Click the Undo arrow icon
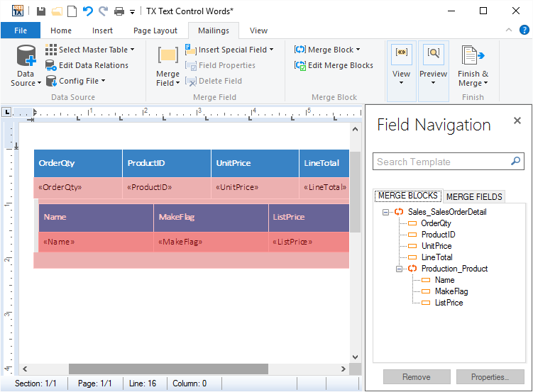This screenshot has width=533, height=392. (x=88, y=11)
